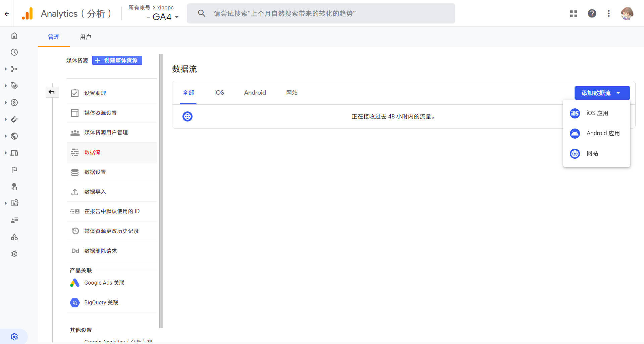This screenshot has height=344, width=644.
Task: Open the custom definitions shapes sidebar icon
Action: point(14,237)
